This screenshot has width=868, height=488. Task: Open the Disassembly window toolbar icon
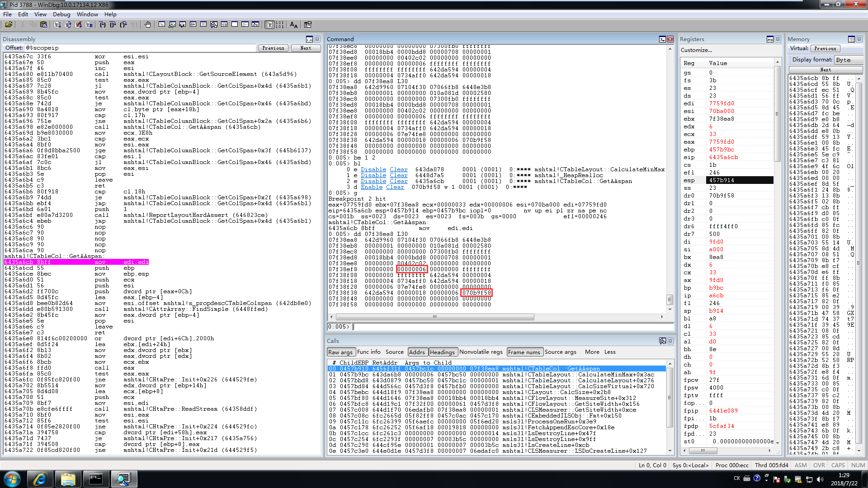coord(224,25)
